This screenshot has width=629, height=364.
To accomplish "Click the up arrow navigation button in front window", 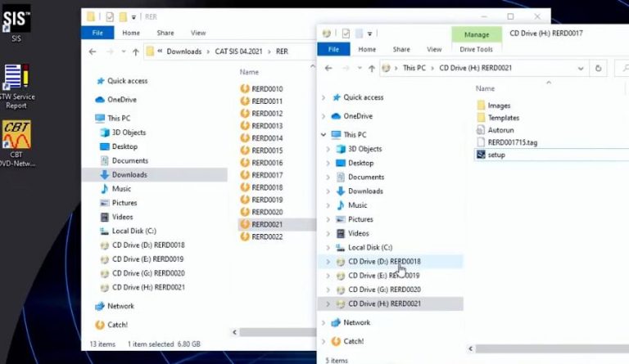I will pyautogui.click(x=373, y=68).
